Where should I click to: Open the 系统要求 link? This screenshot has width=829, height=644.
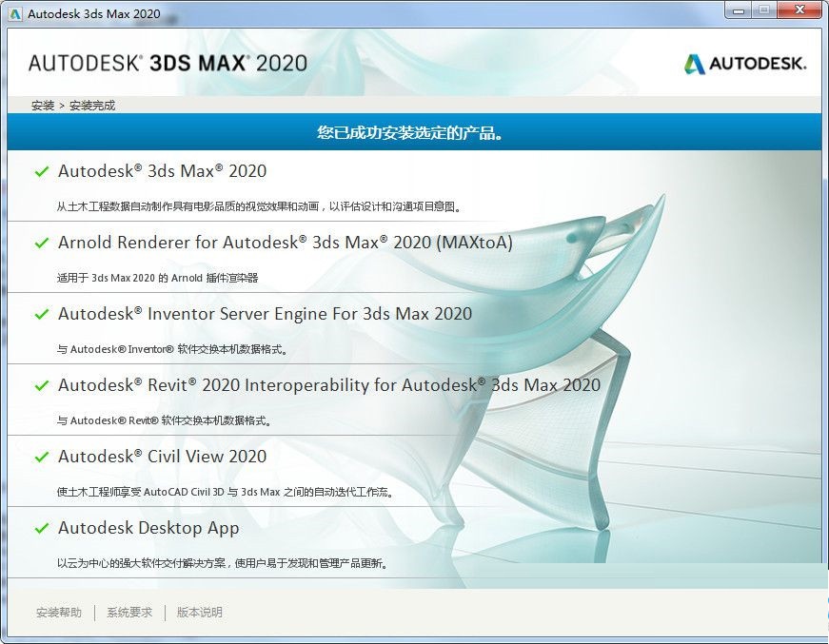click(129, 613)
